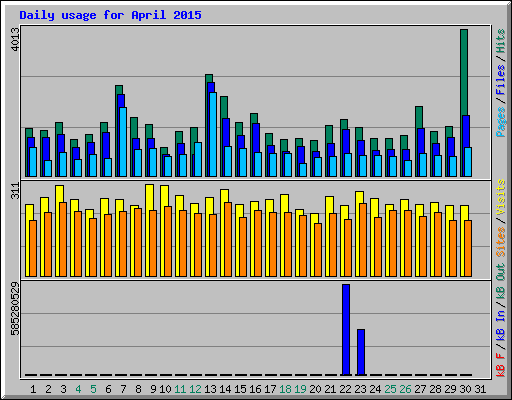Screen dimensions: 512x400
Task: Click the 'kB In' legend label
Action: point(501,325)
